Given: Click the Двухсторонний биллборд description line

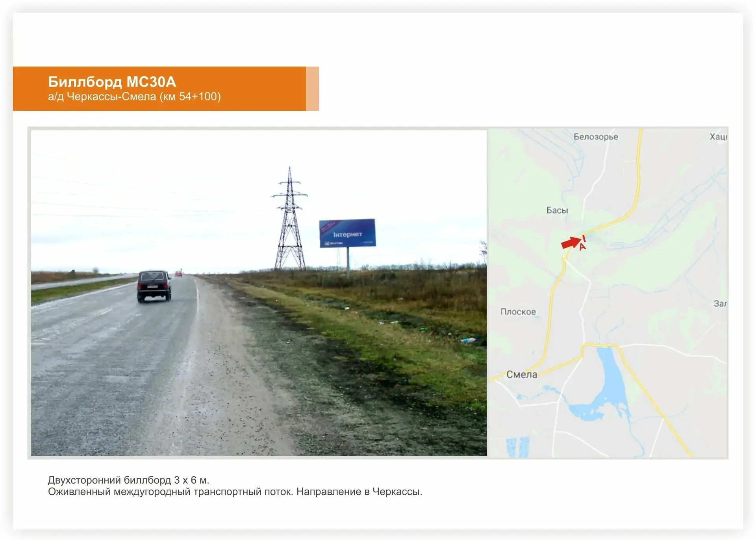Looking at the screenshot, I should click(x=128, y=480).
